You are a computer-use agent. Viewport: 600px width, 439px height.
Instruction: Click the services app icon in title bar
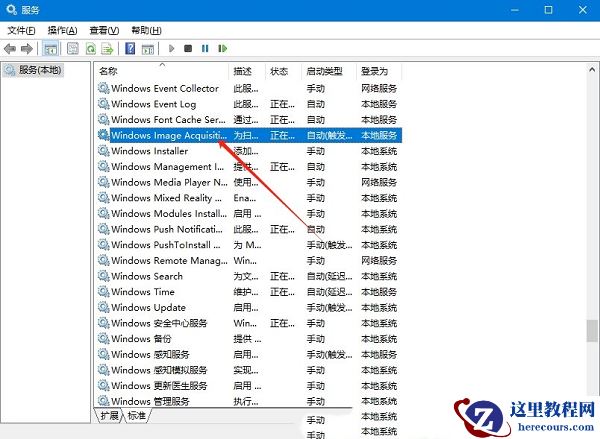pyautogui.click(x=11, y=10)
